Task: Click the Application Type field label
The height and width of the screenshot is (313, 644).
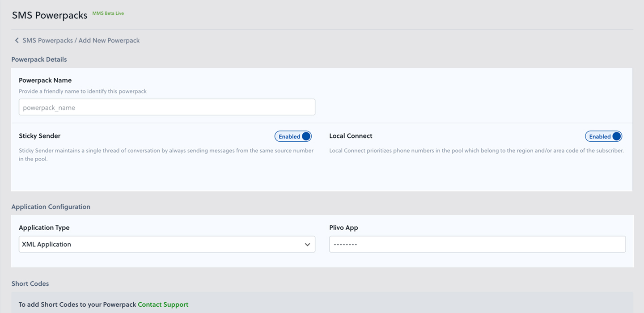Action: point(44,228)
